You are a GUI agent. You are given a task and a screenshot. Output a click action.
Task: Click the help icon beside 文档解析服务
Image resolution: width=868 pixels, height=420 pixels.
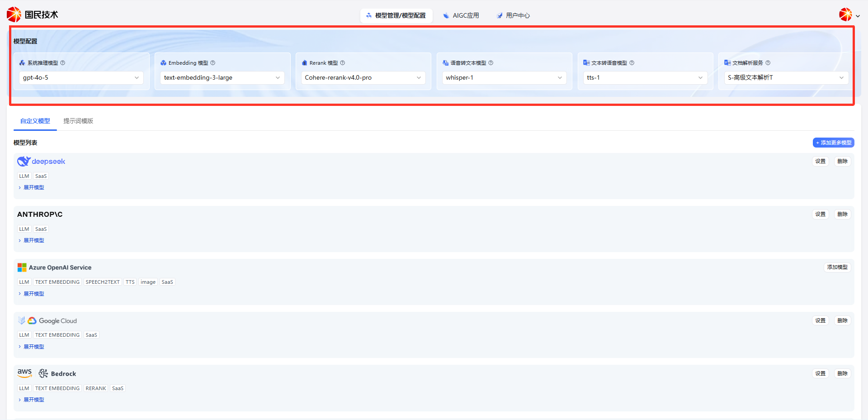click(x=768, y=63)
